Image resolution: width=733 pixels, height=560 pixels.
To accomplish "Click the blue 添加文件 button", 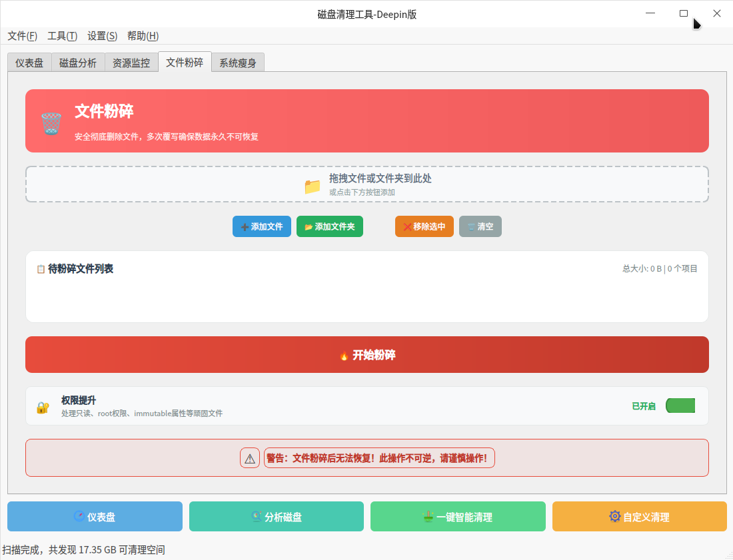I will (262, 226).
